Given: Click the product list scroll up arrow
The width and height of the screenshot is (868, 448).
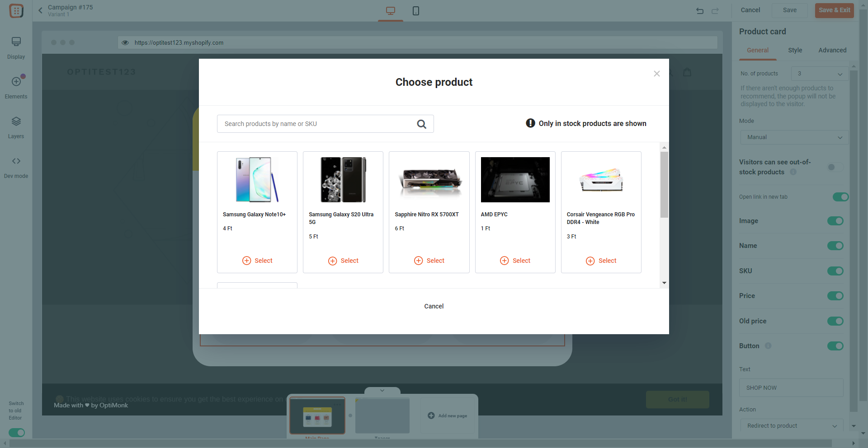Looking at the screenshot, I should 664,148.
